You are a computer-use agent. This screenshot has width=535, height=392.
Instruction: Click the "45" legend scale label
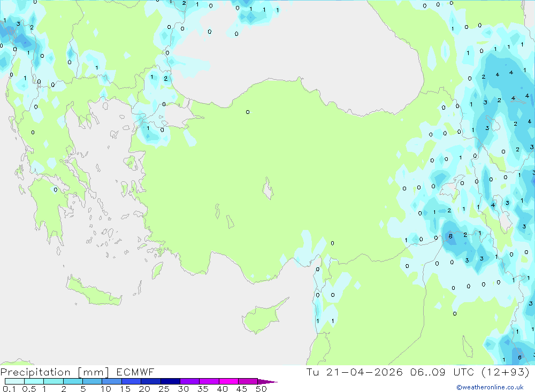(x=242, y=389)
